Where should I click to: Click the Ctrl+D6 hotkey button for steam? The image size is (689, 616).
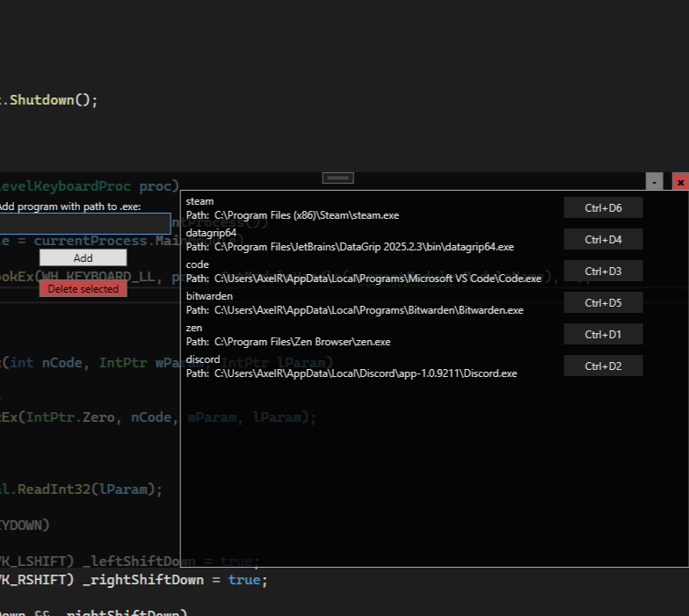(x=603, y=207)
